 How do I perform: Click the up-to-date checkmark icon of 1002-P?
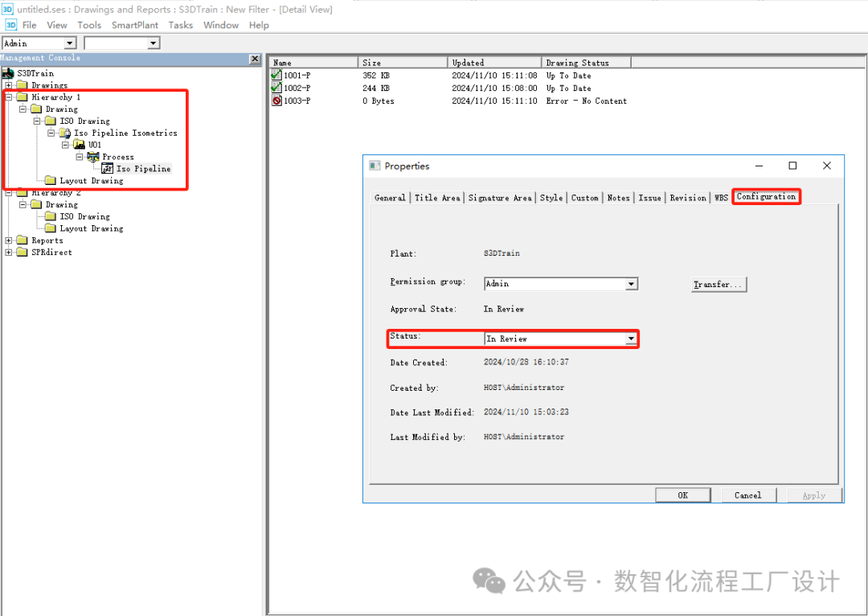click(x=276, y=88)
